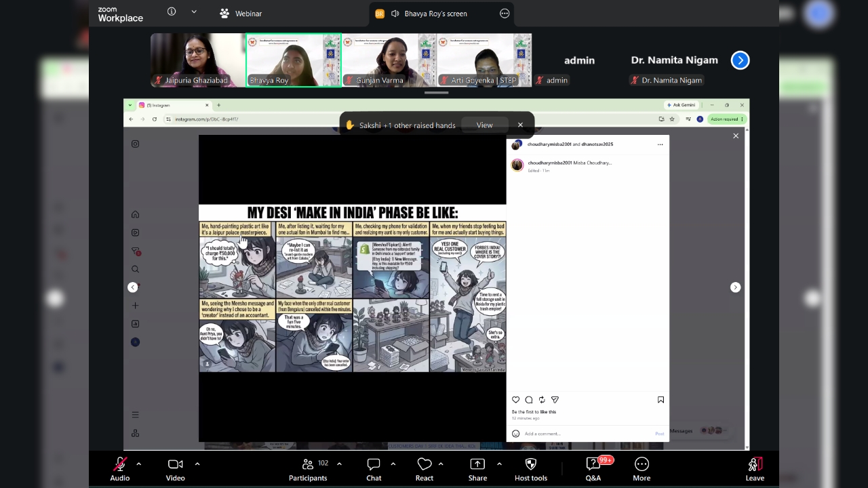Select Bhavya Roy video thumbnail
The height and width of the screenshot is (488, 868).
pos(293,60)
